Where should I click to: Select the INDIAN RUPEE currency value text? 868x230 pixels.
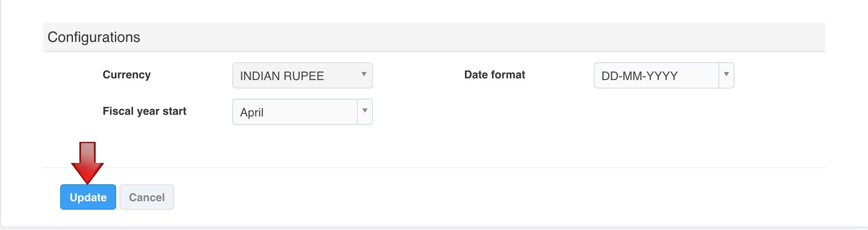point(282,76)
